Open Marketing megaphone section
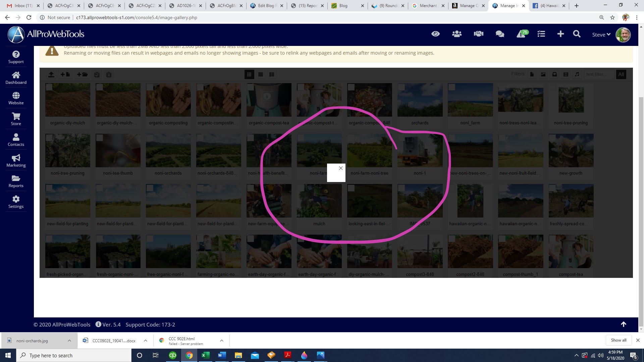 point(16,161)
